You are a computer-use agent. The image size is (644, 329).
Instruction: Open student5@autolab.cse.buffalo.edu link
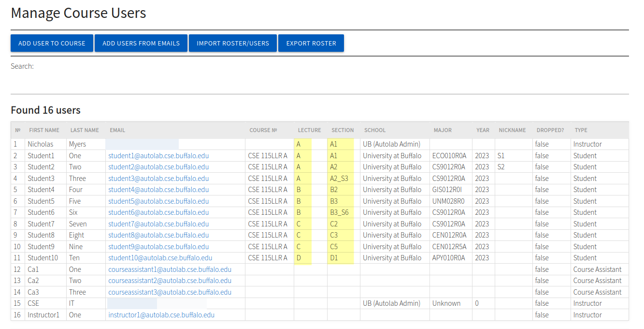click(158, 201)
